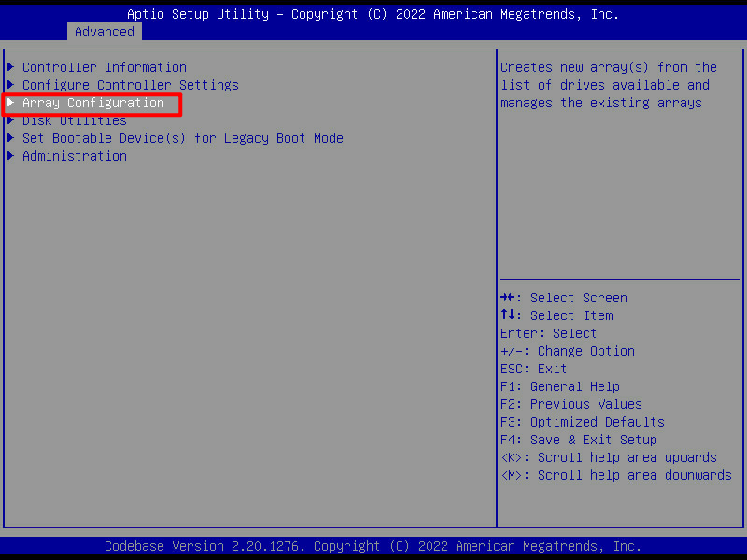Click the arrow marker beside Array Configuration
747x560 pixels.
11,103
